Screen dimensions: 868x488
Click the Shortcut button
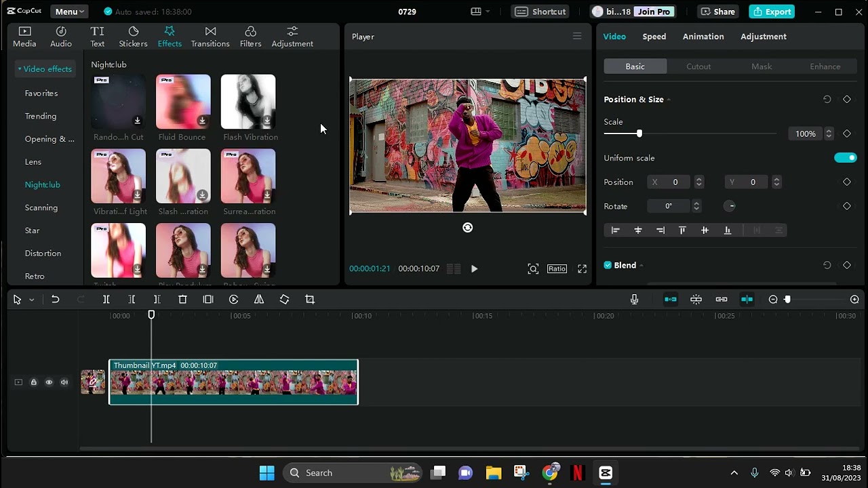(x=541, y=12)
